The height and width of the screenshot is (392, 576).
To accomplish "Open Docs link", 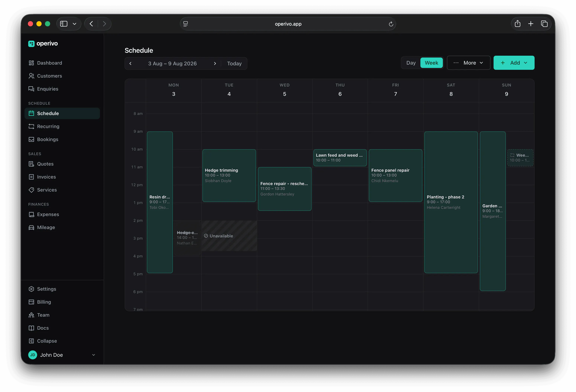I will coord(62,328).
